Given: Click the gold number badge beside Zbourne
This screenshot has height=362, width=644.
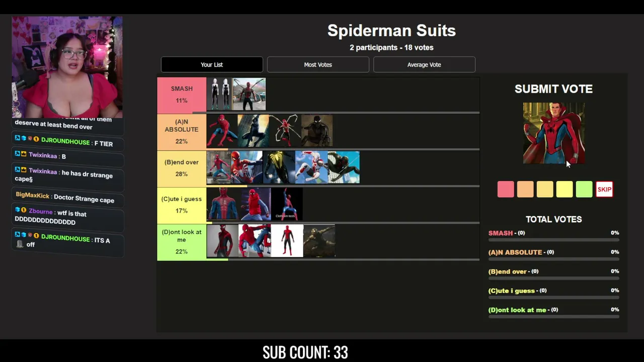Looking at the screenshot, I should click(24, 210).
